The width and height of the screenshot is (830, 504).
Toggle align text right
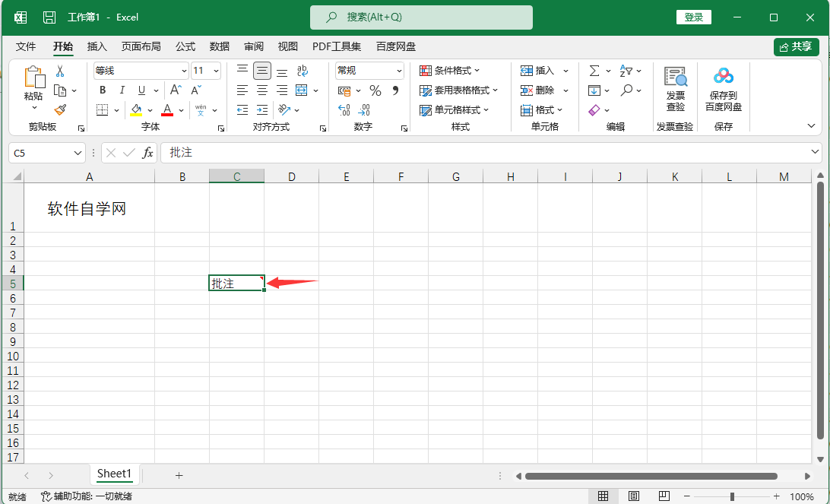282,90
